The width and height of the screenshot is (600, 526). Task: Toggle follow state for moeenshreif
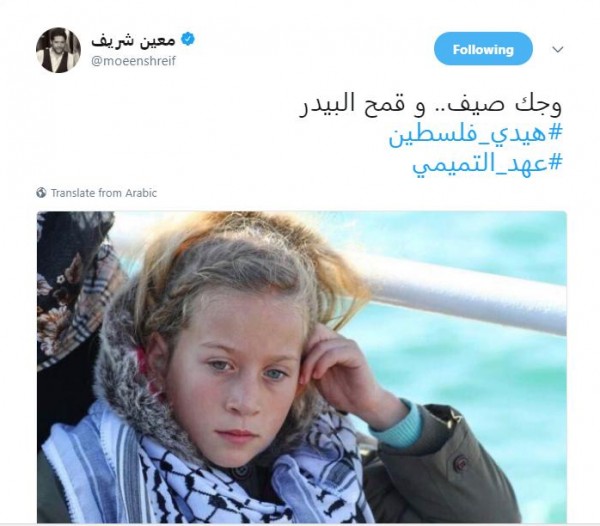click(483, 49)
